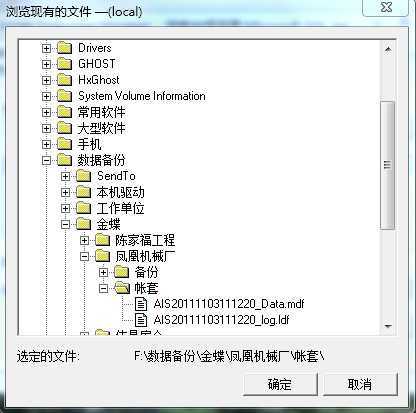Image resolution: width=416 pixels, height=413 pixels.
Task: Click the 金蝶 folder icon
Action: coord(84,224)
